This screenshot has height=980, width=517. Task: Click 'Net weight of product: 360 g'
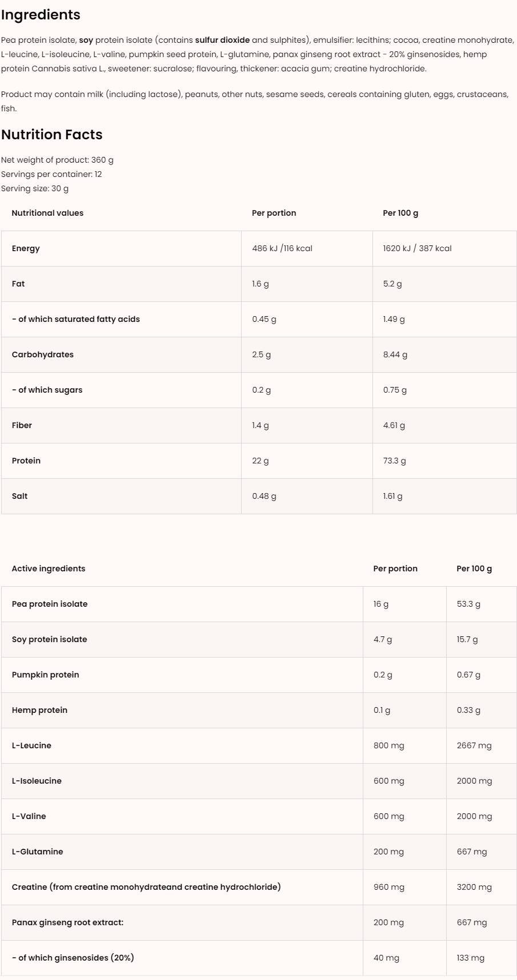57,160
